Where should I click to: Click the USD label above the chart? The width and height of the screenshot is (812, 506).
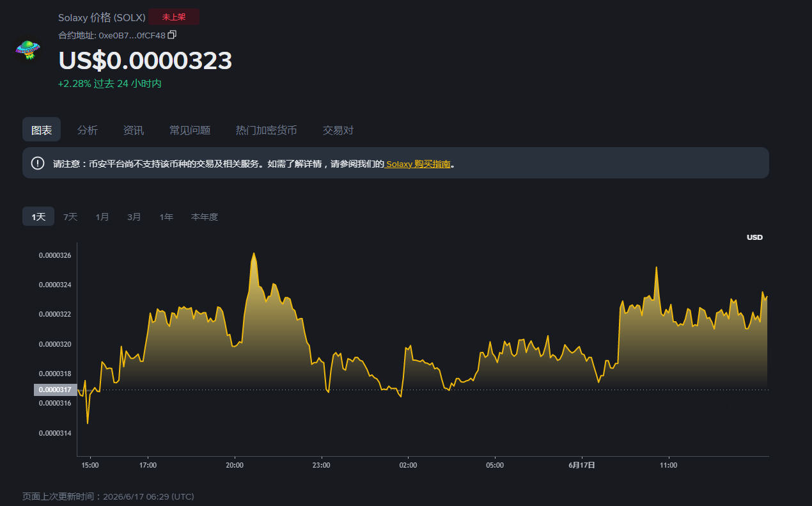point(754,237)
